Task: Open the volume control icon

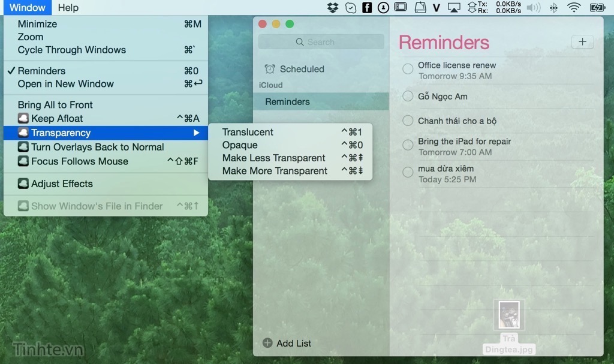Action: [x=533, y=8]
